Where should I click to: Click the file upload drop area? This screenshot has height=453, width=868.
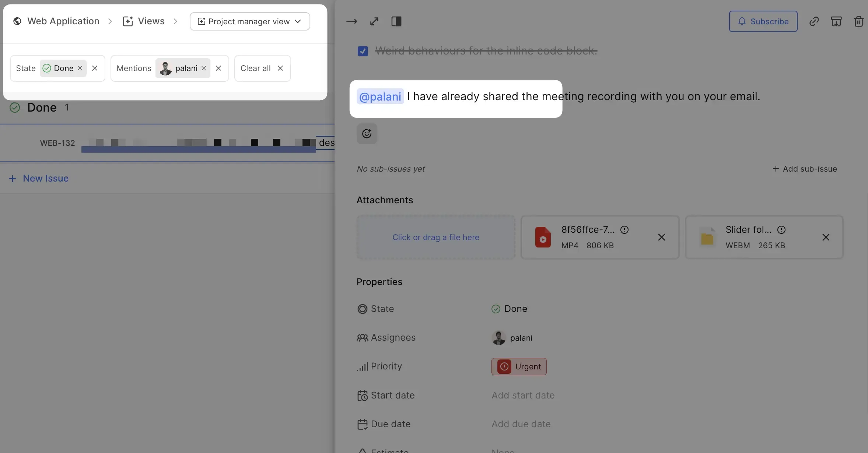point(435,237)
